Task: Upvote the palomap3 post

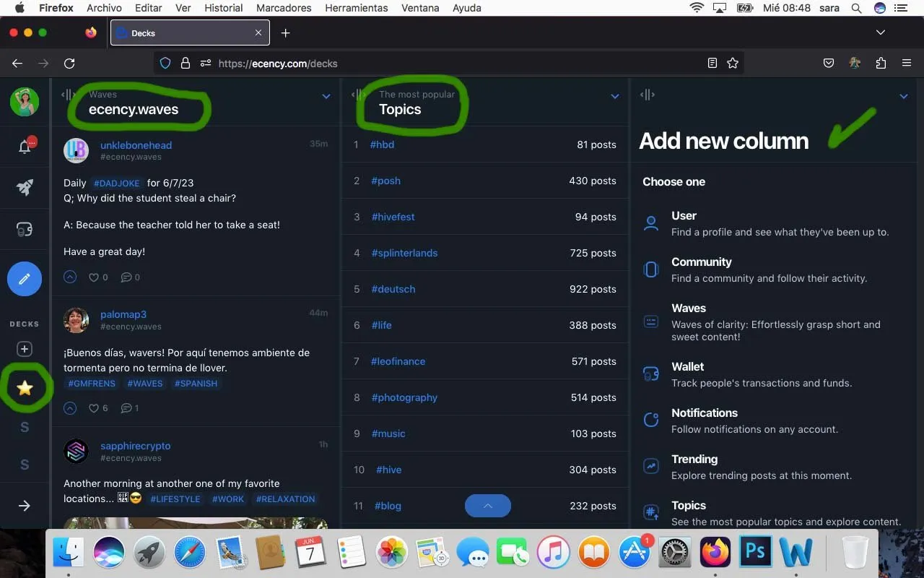Action: point(70,408)
